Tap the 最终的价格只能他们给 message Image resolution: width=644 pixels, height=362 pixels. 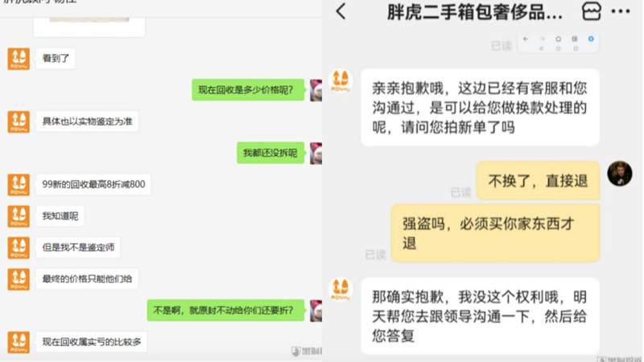pos(87,279)
